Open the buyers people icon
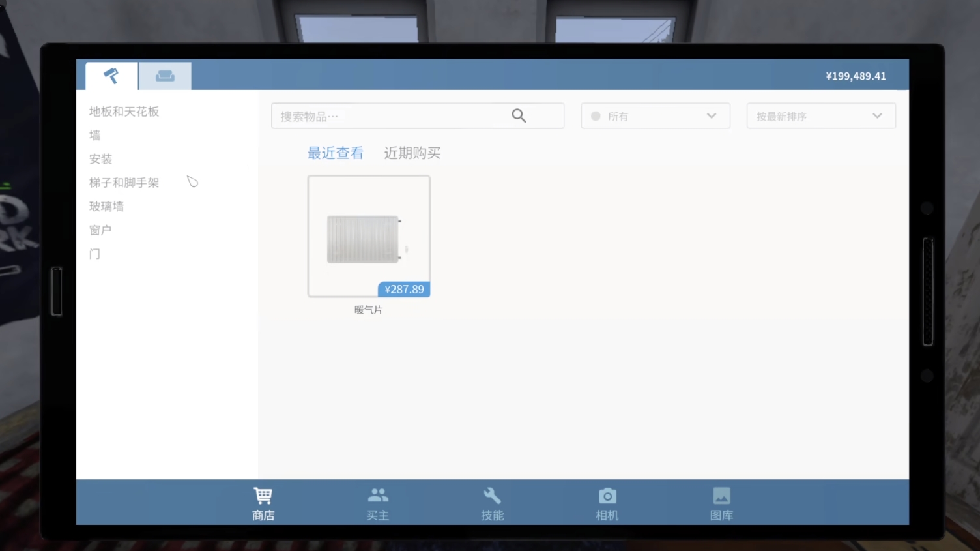The width and height of the screenshot is (980, 551). click(x=378, y=496)
